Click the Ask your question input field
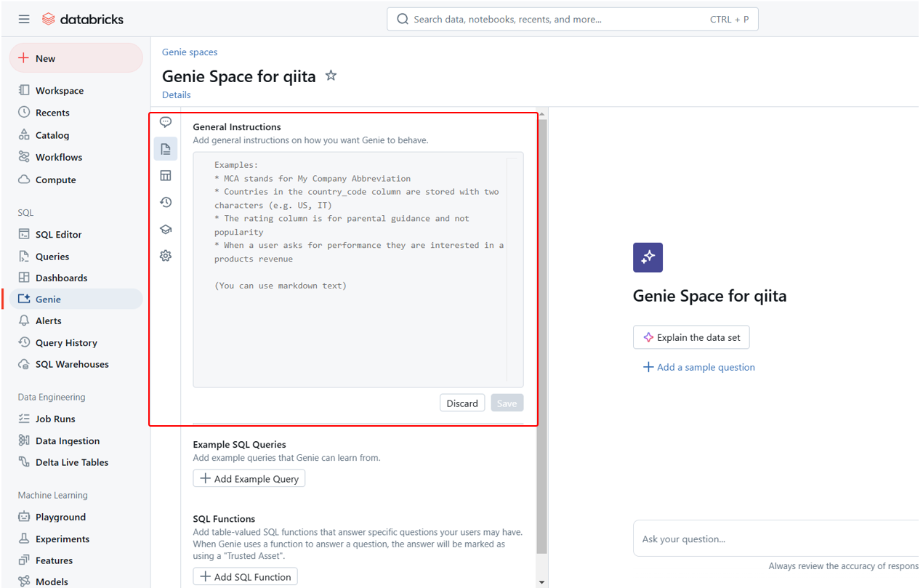The width and height of the screenshot is (923, 588). click(776, 539)
